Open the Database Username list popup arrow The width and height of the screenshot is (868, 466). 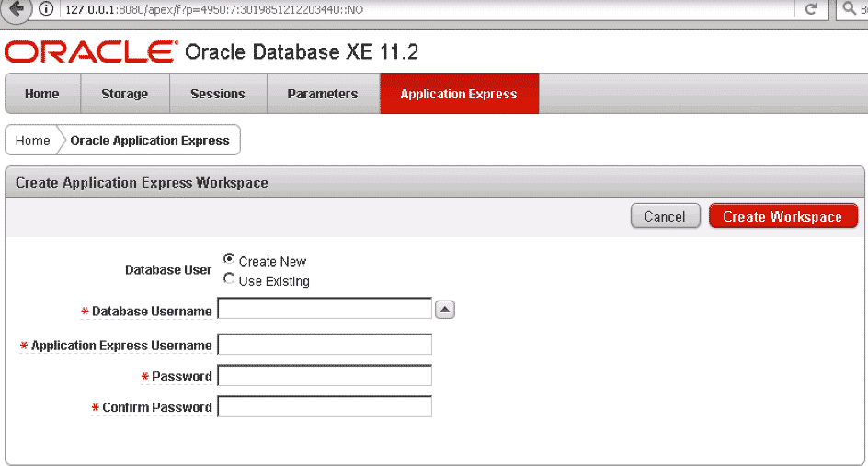[445, 310]
